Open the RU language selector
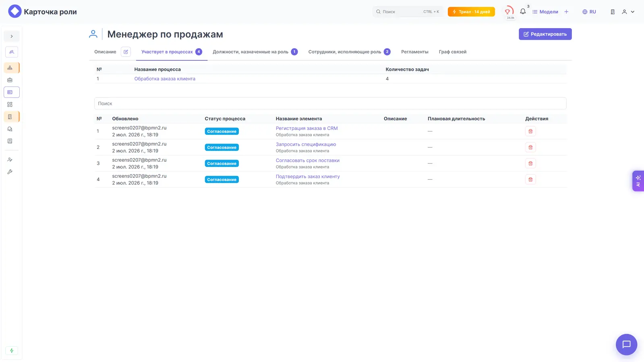This screenshot has width=644, height=362. (x=589, y=12)
